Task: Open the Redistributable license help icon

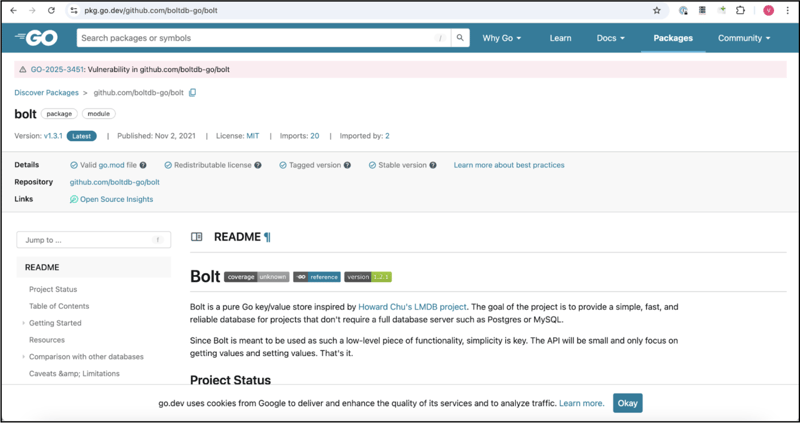Action: 258,165
